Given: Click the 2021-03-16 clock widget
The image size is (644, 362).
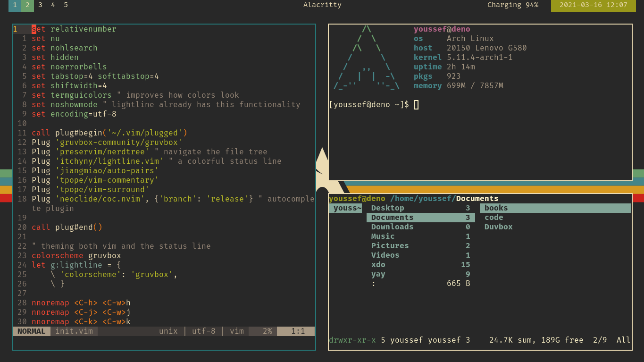Looking at the screenshot, I should point(593,5).
